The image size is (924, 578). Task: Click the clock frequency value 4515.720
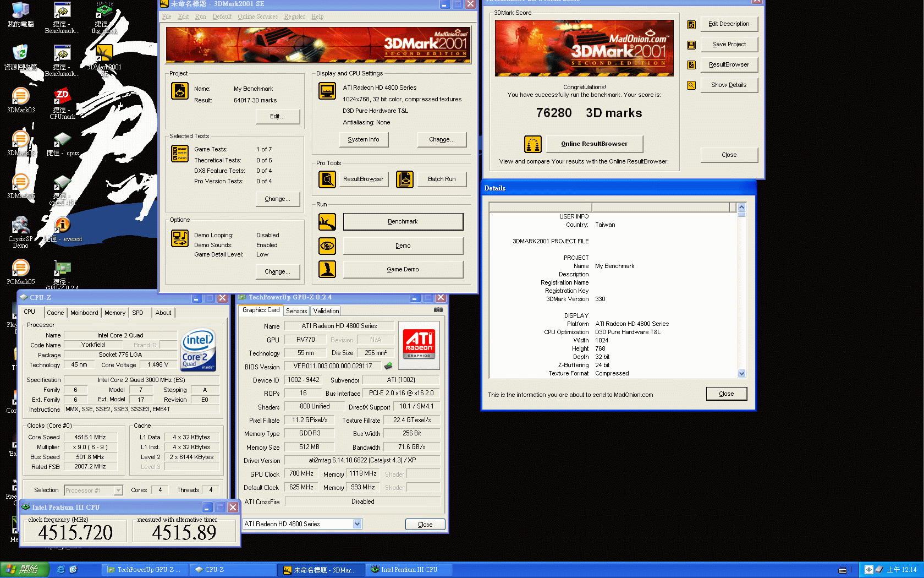click(x=75, y=532)
